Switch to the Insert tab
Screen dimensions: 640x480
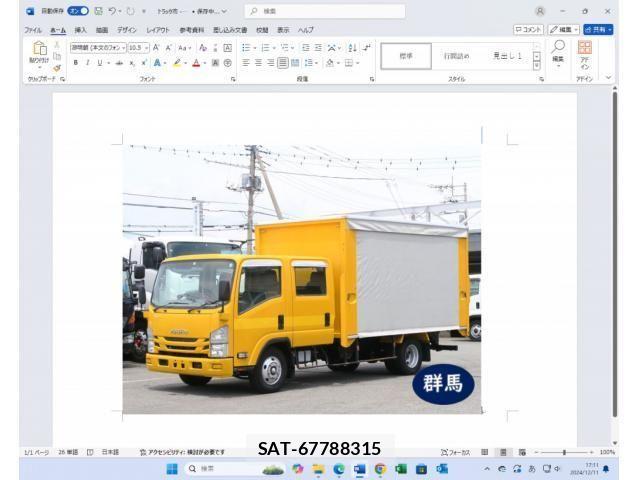click(x=80, y=30)
